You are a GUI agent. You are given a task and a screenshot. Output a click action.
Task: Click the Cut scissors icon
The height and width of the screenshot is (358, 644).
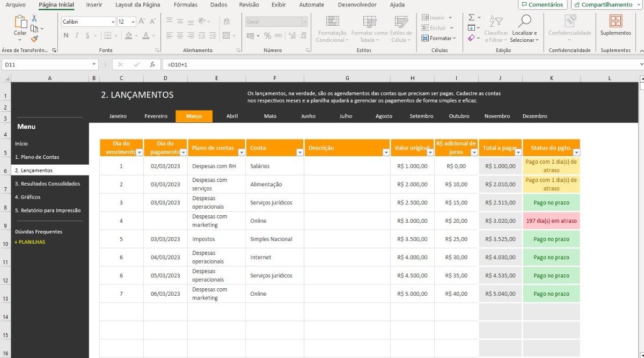click(34, 18)
